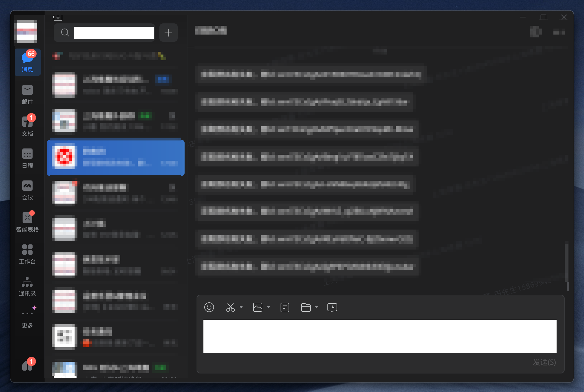Click the send image icon
The width and height of the screenshot is (584, 392).
click(x=258, y=307)
